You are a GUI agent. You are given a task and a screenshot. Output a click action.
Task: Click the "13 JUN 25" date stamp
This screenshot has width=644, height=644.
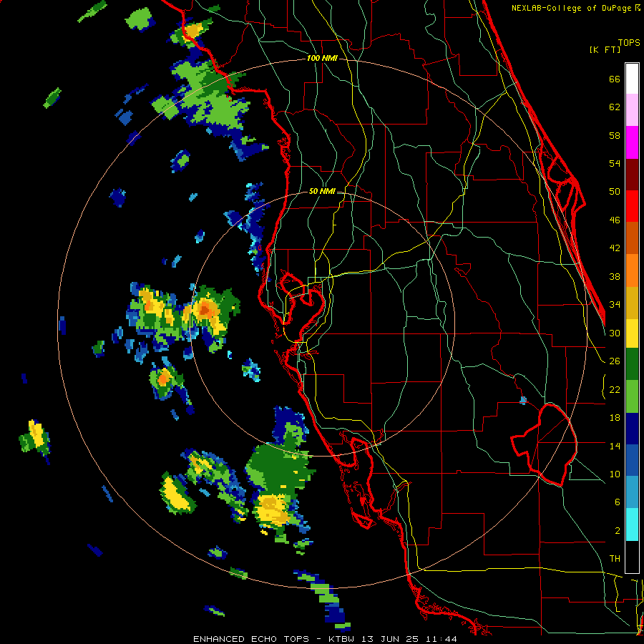[x=391, y=639]
